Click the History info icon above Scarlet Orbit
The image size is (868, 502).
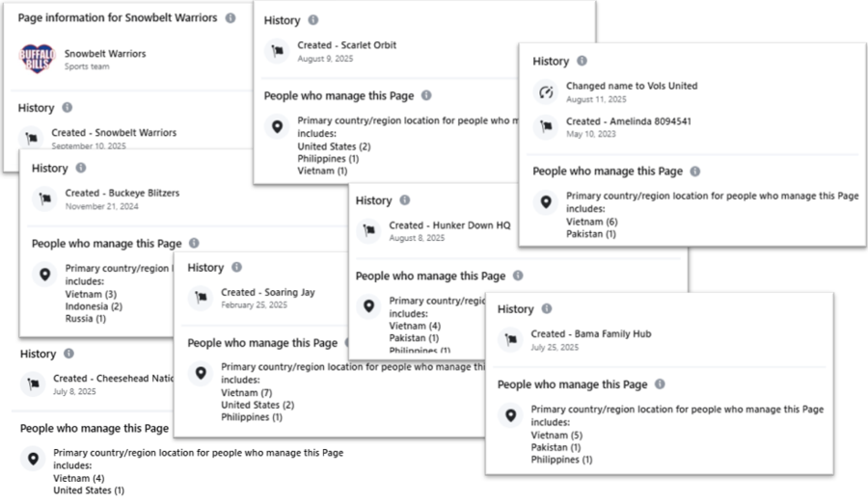pos(312,20)
